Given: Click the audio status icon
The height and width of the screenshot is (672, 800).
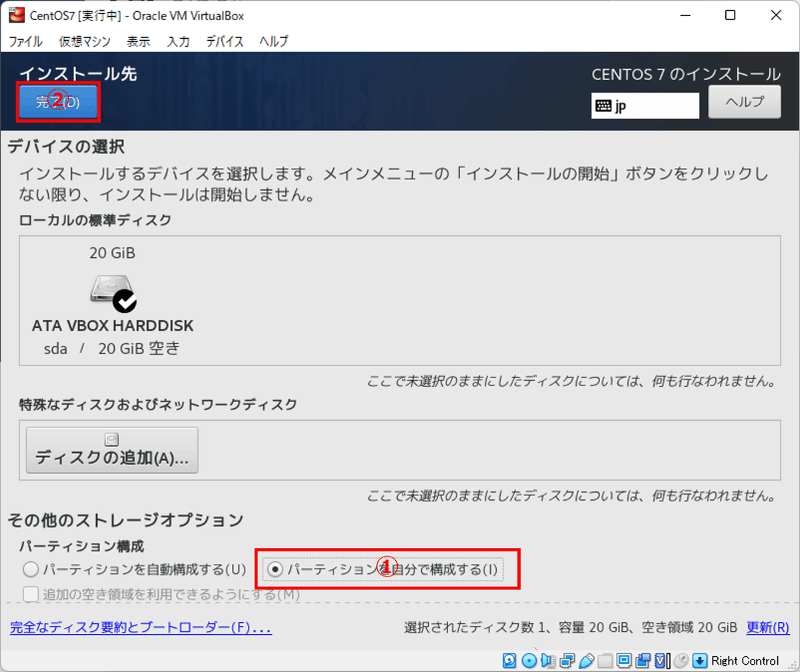Looking at the screenshot, I should 547,661.
